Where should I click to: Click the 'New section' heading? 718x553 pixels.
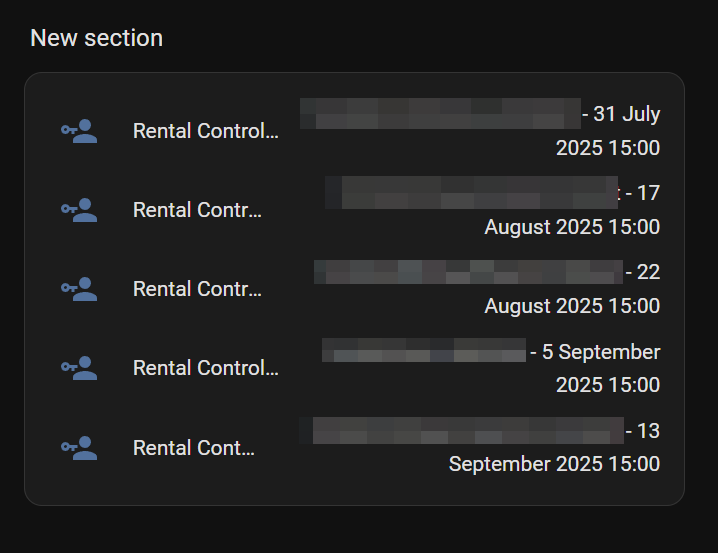[96, 38]
